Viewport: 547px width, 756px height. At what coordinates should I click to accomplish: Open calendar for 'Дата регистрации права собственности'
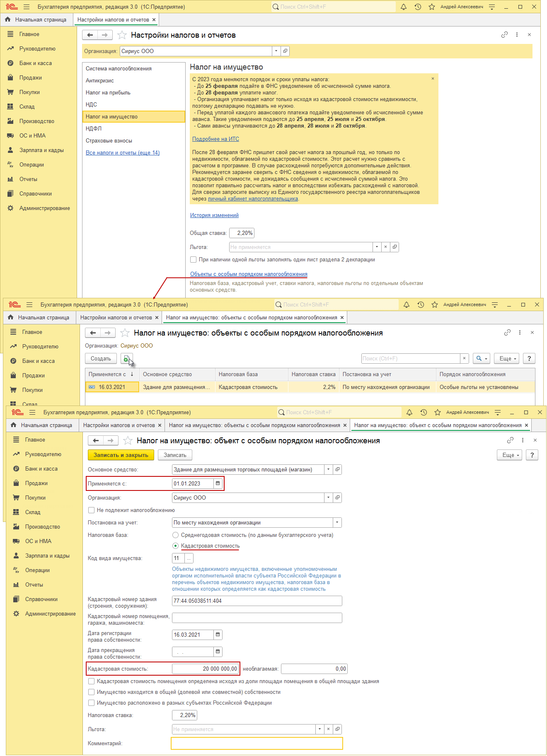pyautogui.click(x=218, y=635)
